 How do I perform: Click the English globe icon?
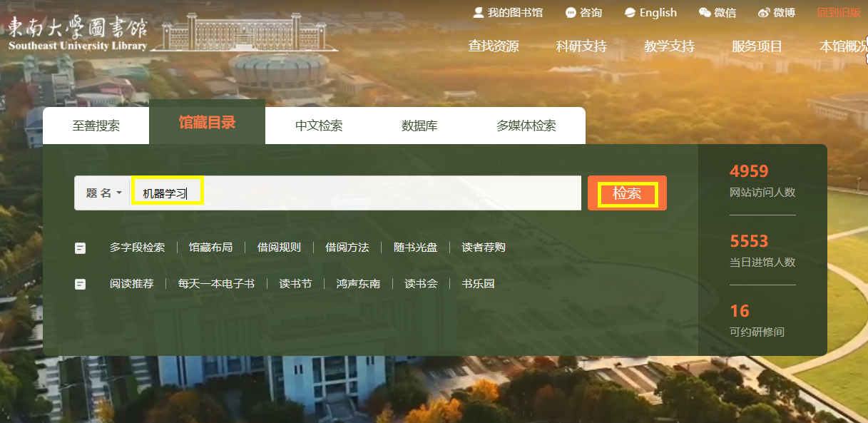pos(630,13)
